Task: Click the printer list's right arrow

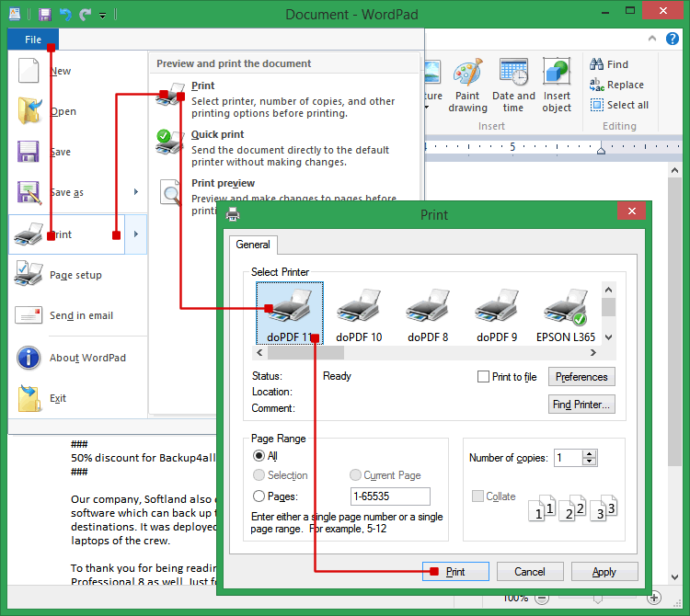Action: tap(593, 353)
